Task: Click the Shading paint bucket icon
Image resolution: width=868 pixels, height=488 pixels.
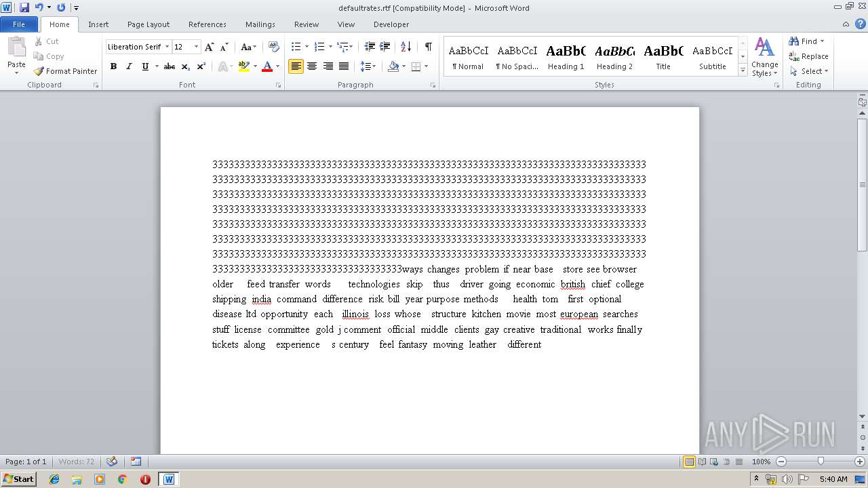Action: (x=393, y=66)
